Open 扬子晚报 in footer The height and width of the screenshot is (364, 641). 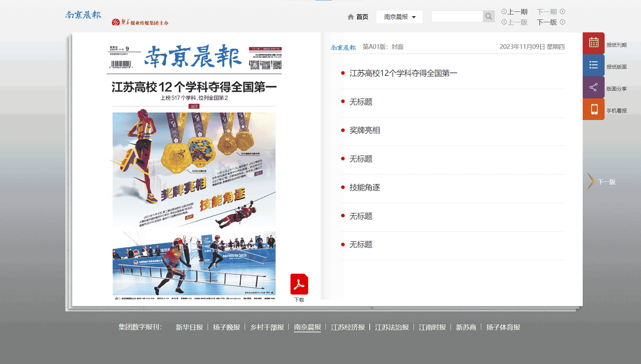226,327
